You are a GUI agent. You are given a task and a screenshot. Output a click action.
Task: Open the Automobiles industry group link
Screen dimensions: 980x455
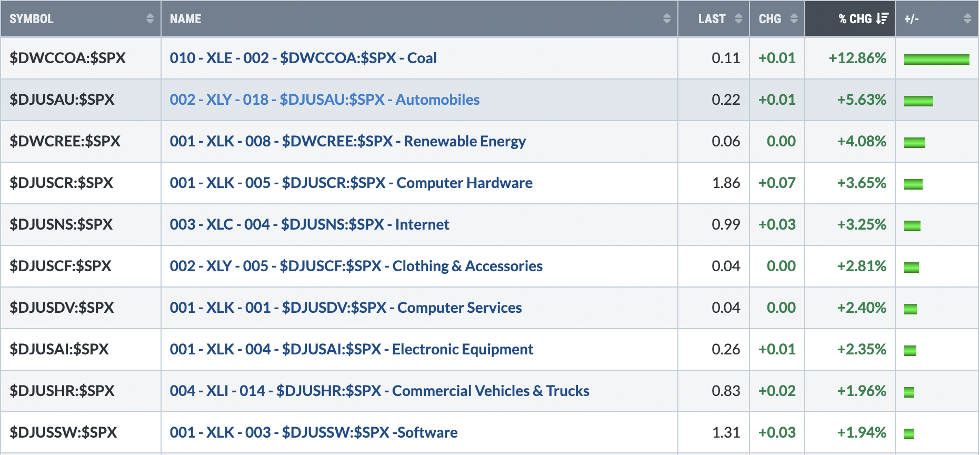[x=325, y=100]
